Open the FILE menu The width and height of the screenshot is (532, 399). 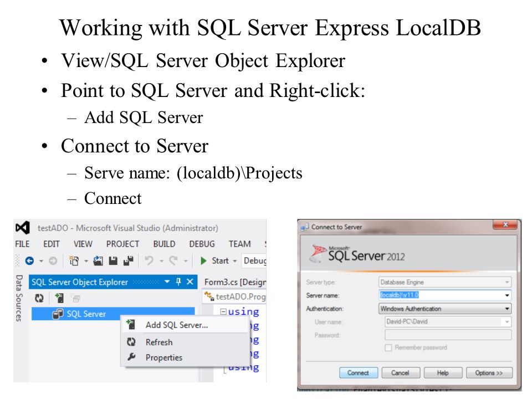click(22, 244)
